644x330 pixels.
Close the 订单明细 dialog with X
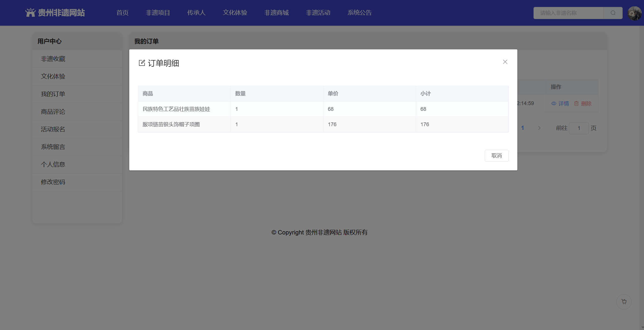505,62
